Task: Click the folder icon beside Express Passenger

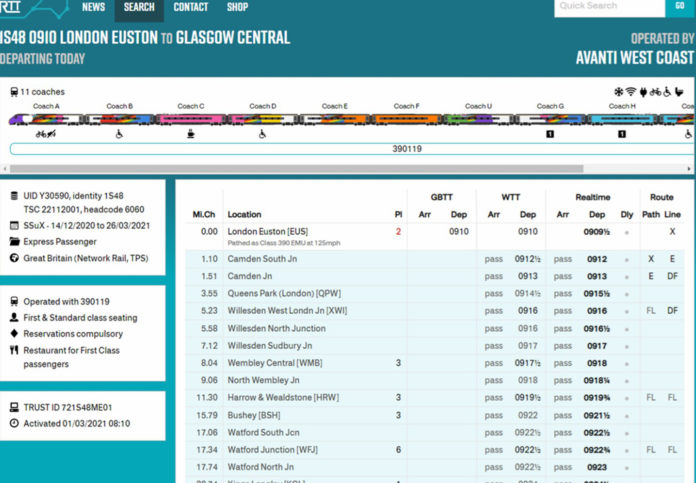Action: [14, 242]
